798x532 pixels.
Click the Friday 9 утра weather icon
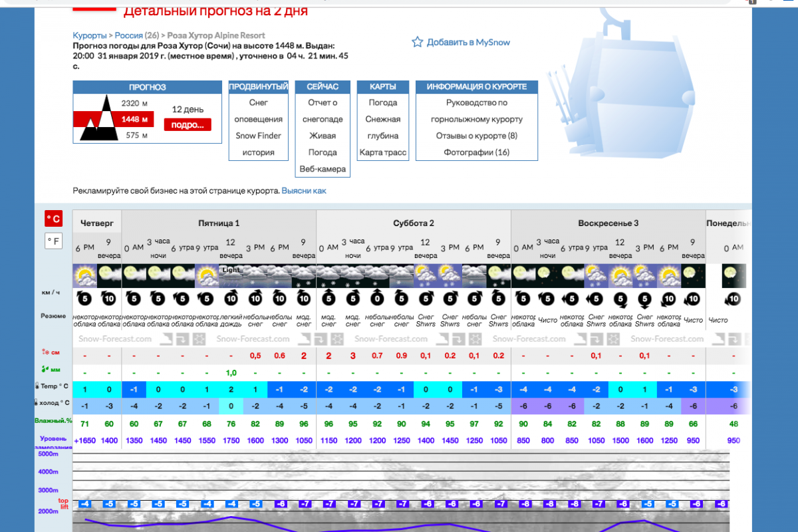(x=207, y=275)
